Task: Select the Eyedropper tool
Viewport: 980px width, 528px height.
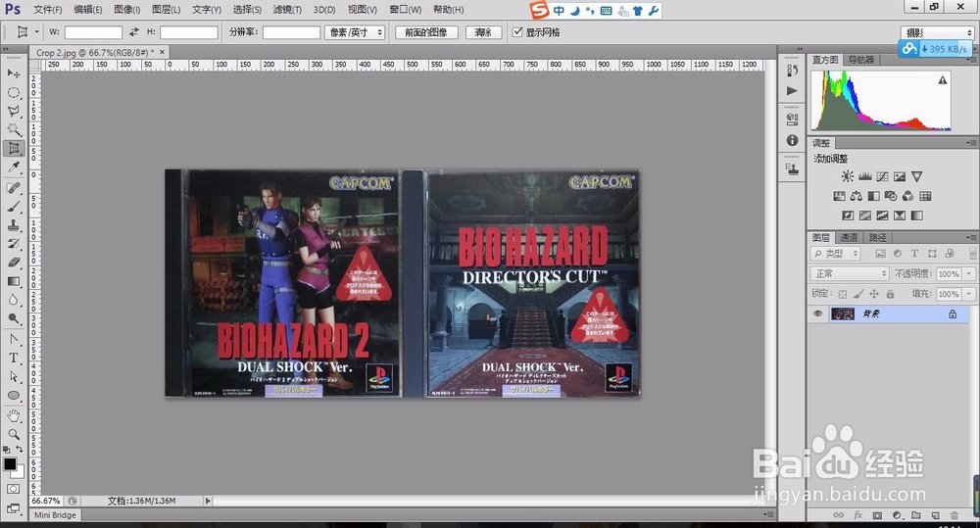Action: pyautogui.click(x=13, y=167)
